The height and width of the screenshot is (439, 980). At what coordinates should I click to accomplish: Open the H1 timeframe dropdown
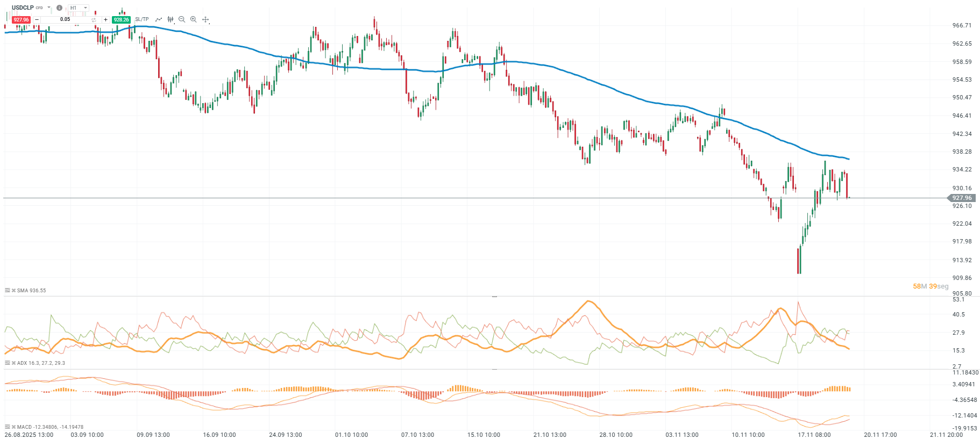click(x=79, y=8)
